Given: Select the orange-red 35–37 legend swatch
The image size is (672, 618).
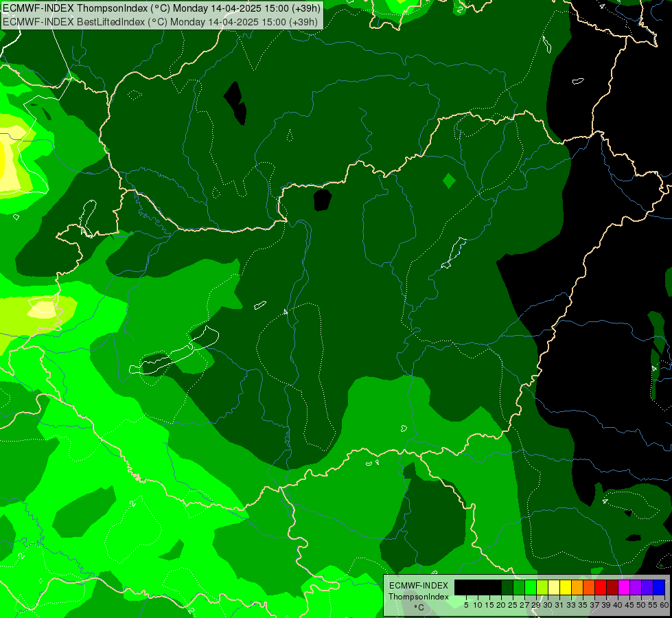Looking at the screenshot, I should coord(589,587).
